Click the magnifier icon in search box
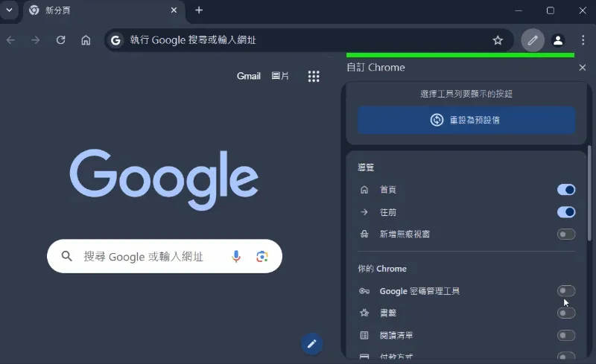Screen dimensions: 596x364 (66, 256)
